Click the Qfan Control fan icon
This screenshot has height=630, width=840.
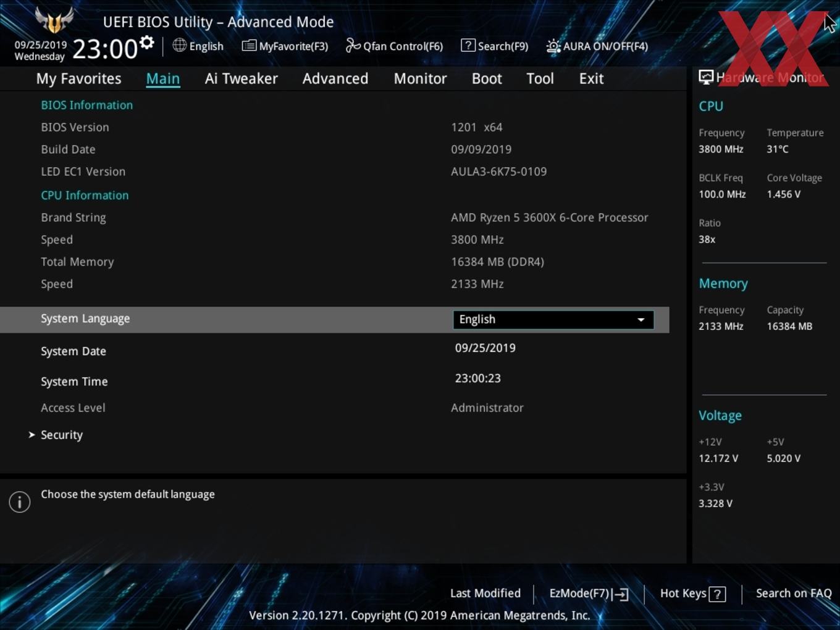point(353,45)
